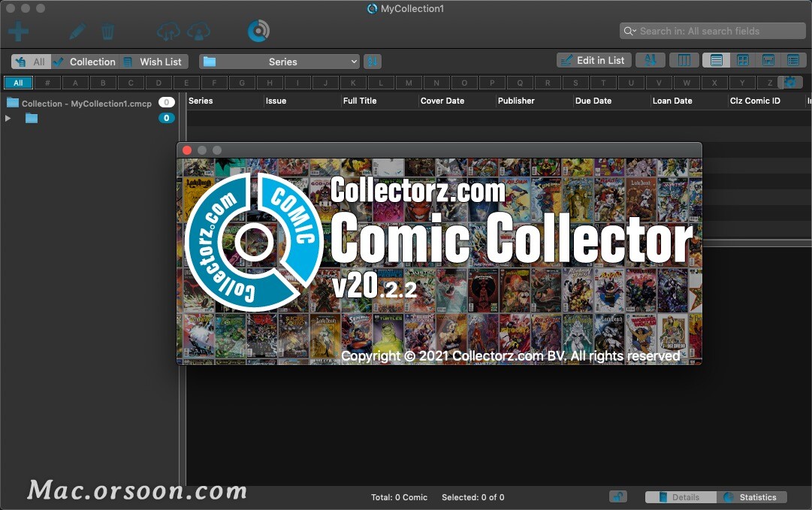This screenshot has height=510, width=812.
Task: Switch to Collection filter tab
Action: click(x=86, y=62)
